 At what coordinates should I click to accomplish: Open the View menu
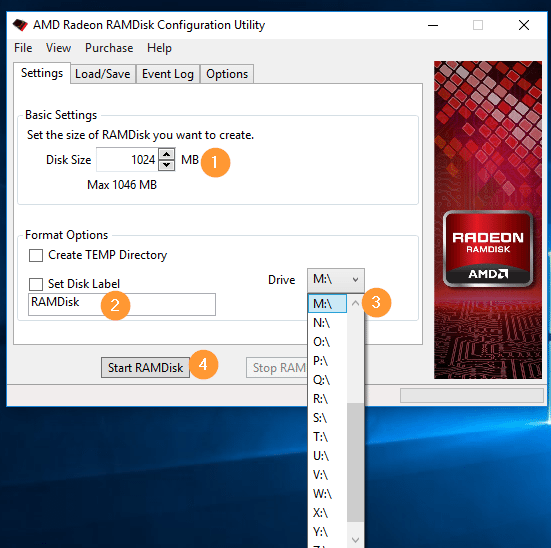(58, 48)
